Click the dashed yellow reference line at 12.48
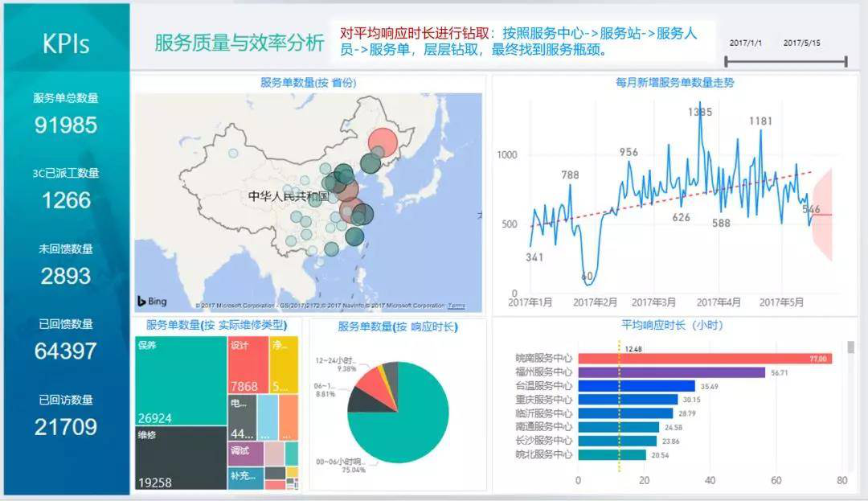Screen dimensions: 868x501 click(618, 402)
